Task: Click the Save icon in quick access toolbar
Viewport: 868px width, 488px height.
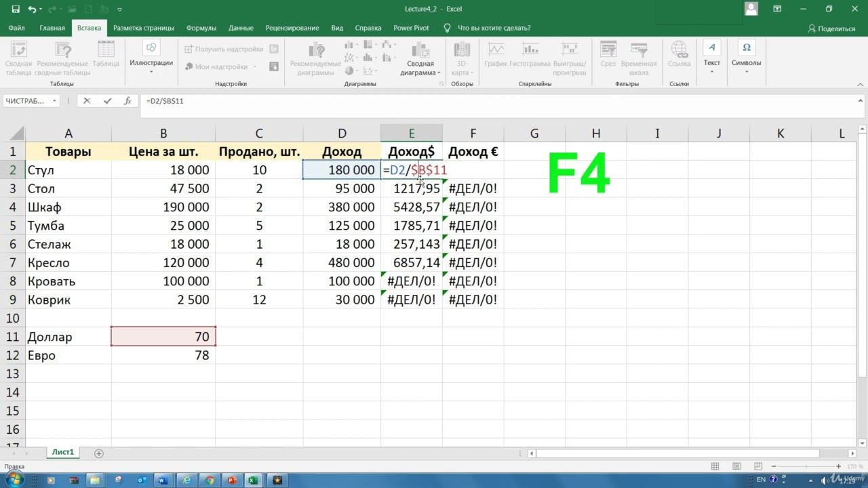Action: tap(14, 9)
